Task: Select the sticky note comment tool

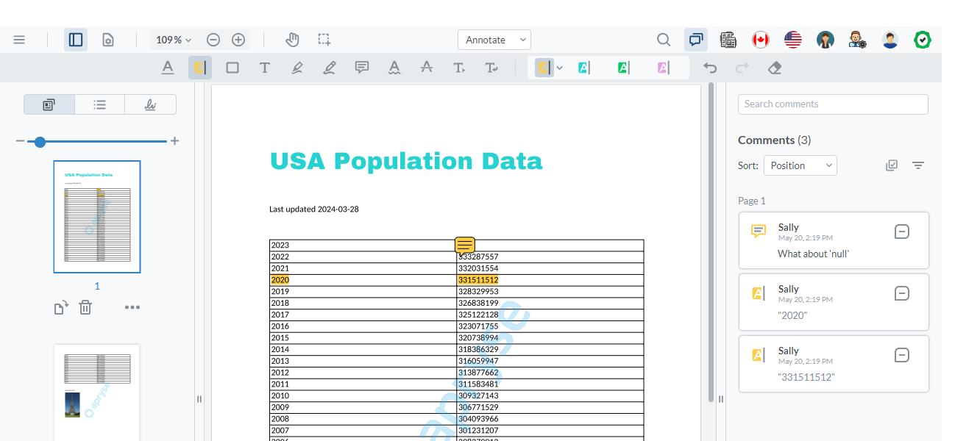Action: [362, 68]
